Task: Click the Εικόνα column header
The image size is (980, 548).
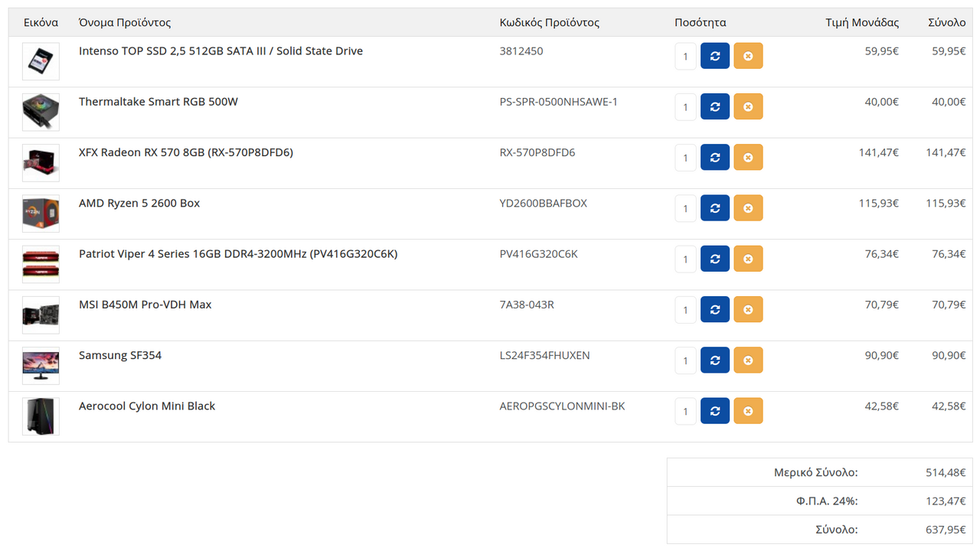Action: click(41, 23)
